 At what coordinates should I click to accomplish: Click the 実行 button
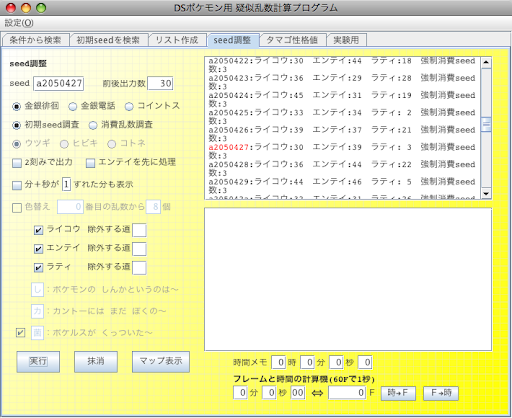click(x=38, y=361)
